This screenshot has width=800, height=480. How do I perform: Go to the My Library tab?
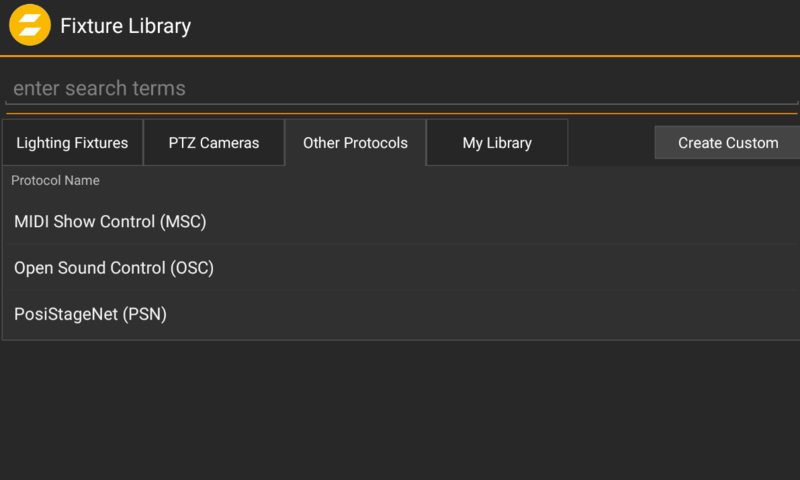tap(497, 143)
